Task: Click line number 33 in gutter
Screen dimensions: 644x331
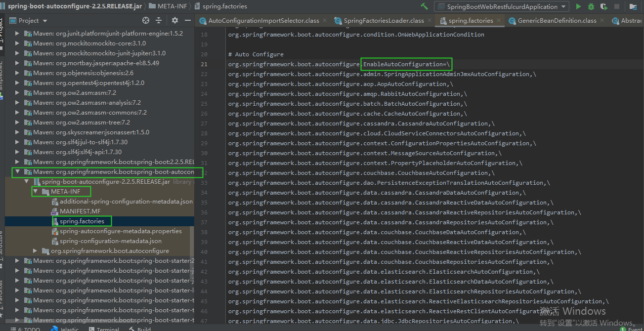Action: [x=205, y=183]
